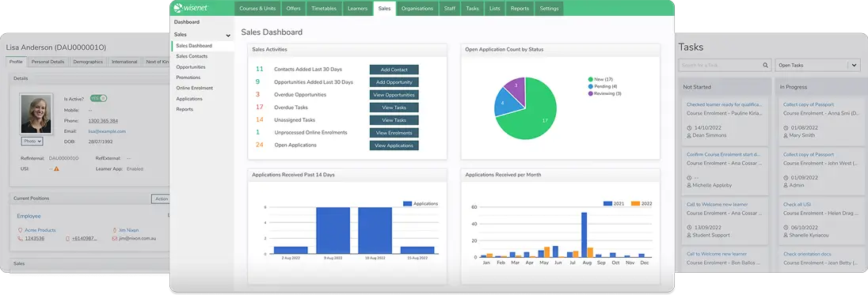Open the Reports tab in the top bar
The image size is (868, 295).
520,8
